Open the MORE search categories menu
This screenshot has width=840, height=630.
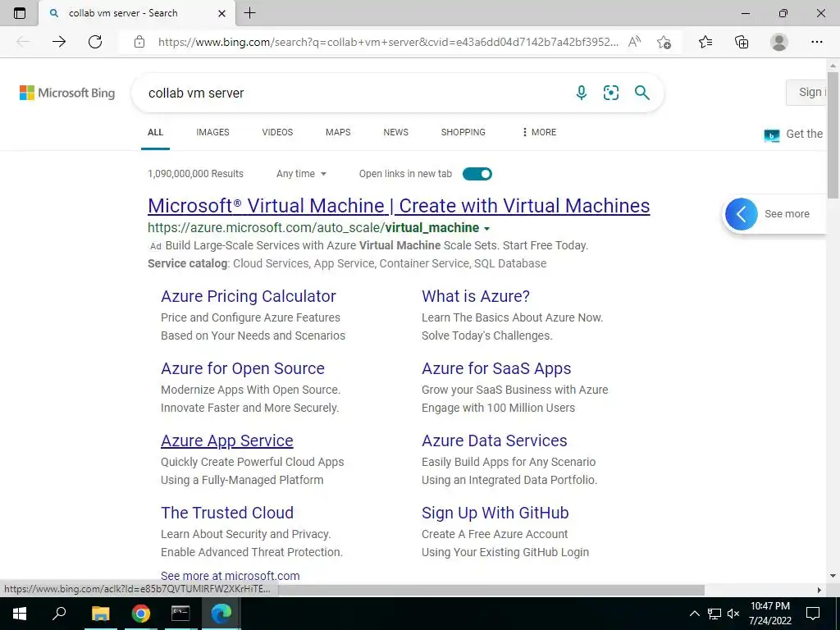[539, 132]
